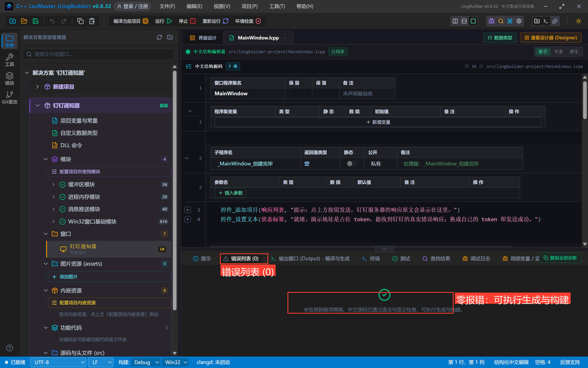Image resolution: width=588 pixels, height=368 pixels.
Task: Click the search magnifier icon top right
Action: coord(501,21)
